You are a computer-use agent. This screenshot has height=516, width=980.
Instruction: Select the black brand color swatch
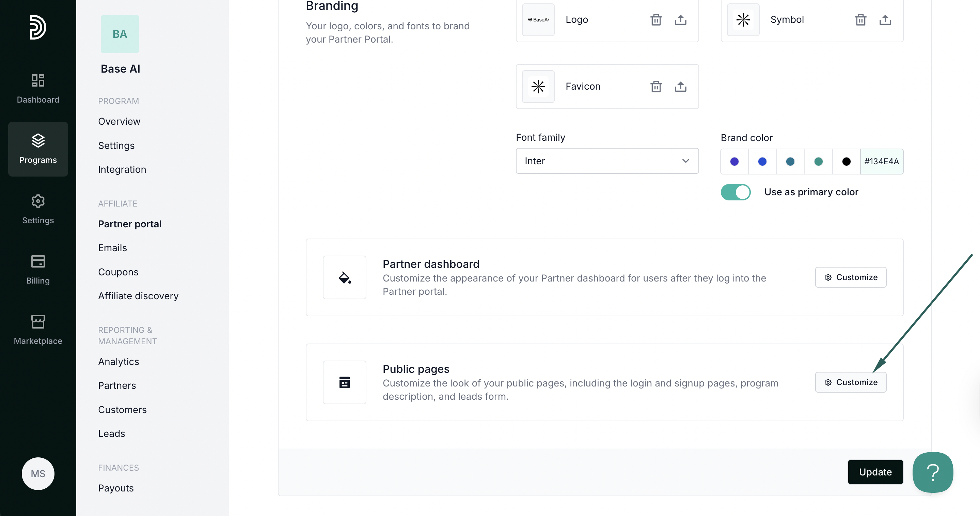coord(846,162)
